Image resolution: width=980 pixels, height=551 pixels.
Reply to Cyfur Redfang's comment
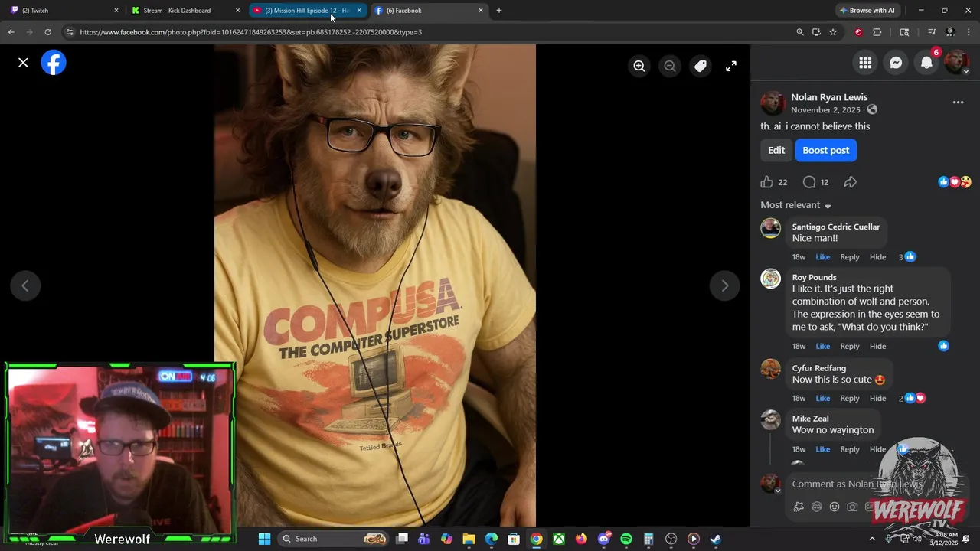(x=850, y=399)
